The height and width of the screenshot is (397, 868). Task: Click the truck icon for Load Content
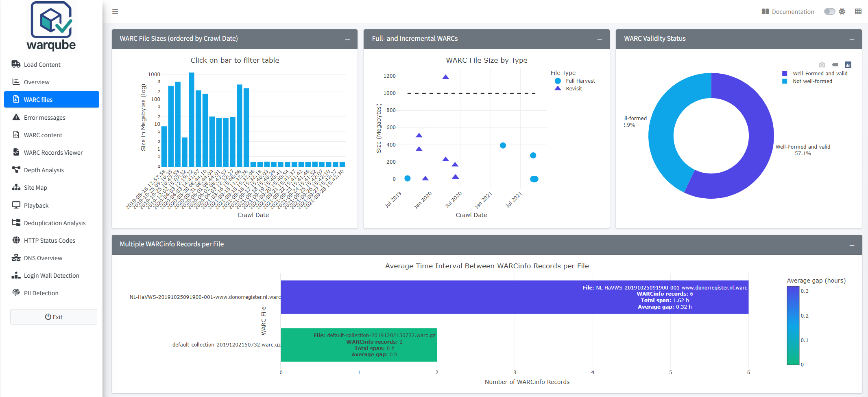[16, 64]
